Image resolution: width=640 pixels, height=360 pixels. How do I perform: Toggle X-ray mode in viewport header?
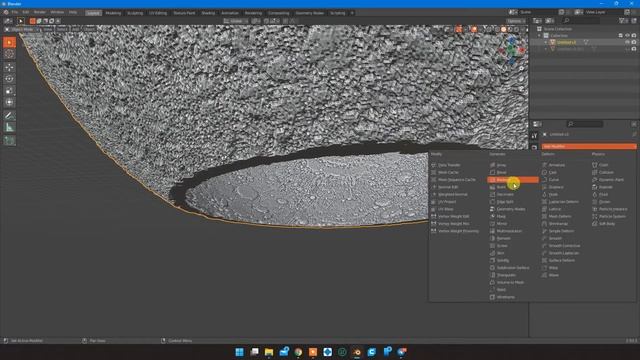coord(488,29)
